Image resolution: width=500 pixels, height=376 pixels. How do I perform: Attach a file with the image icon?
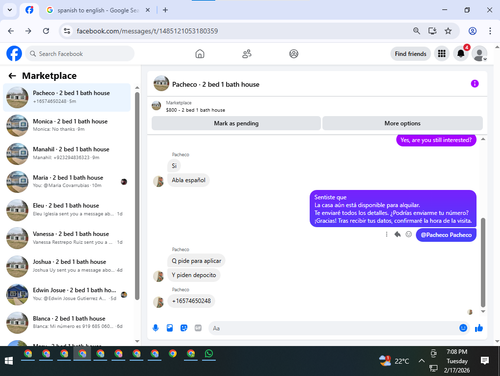coord(170,328)
